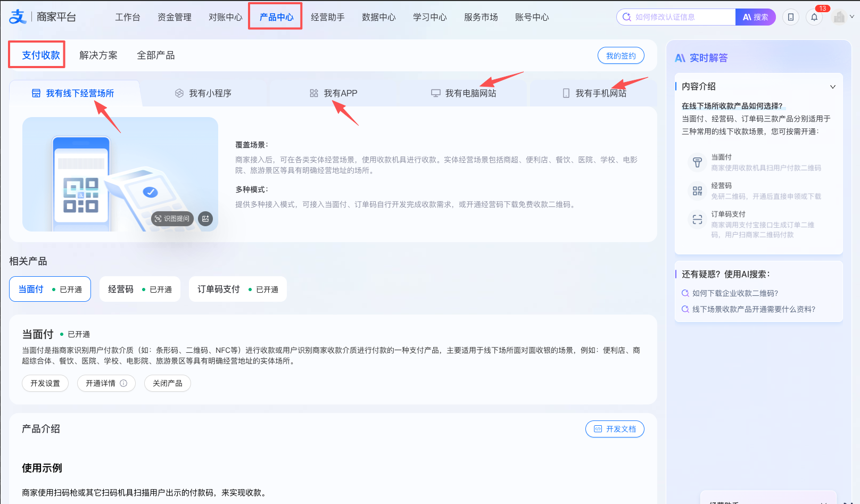Open notifications bell with 13 badge
Image resolution: width=860 pixels, height=504 pixels.
[x=814, y=17]
